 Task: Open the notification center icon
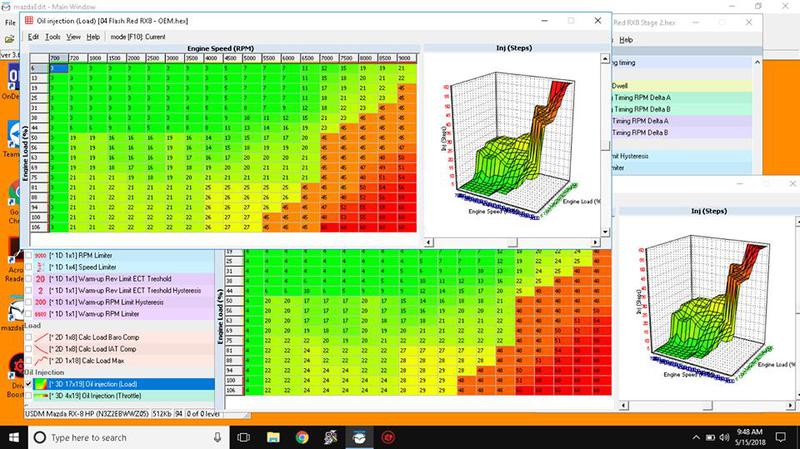[783, 437]
